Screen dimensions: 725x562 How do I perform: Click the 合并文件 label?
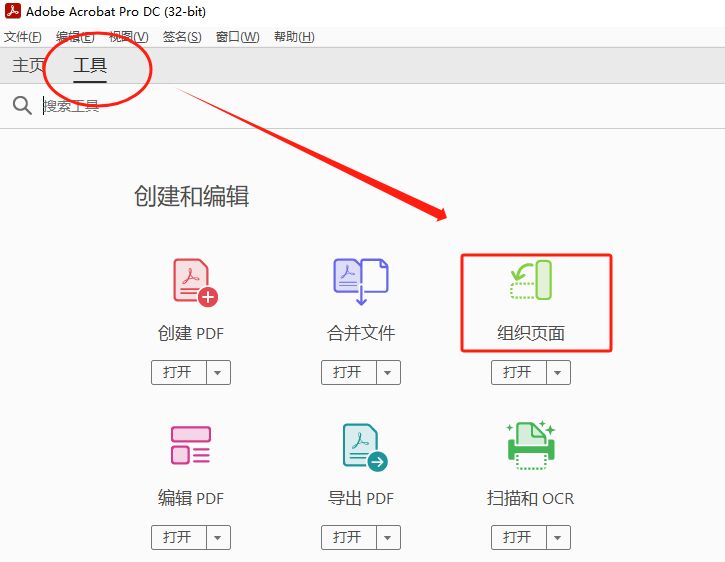point(361,333)
